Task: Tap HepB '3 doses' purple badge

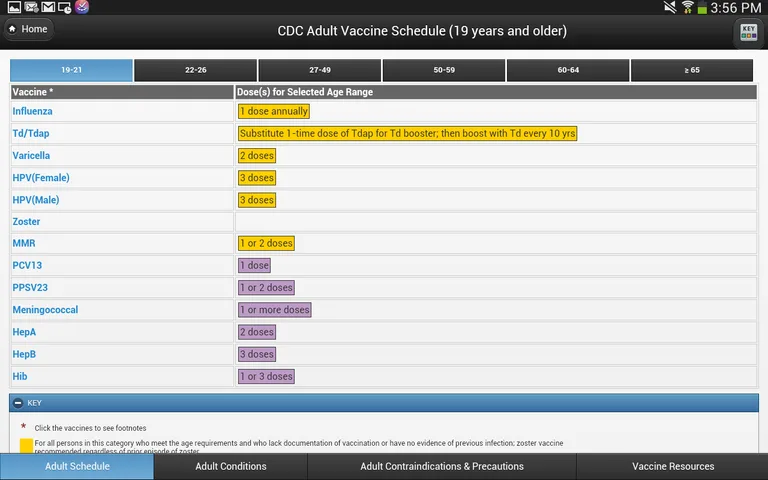Action: point(257,354)
